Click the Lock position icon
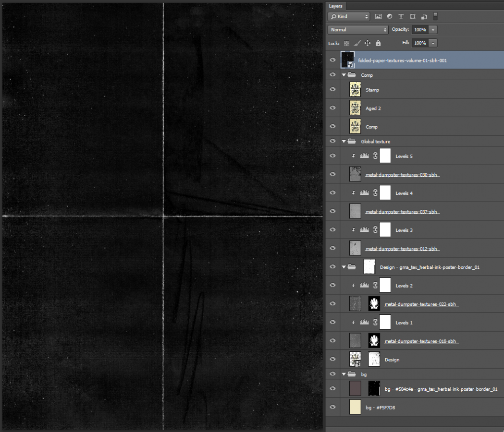The height and width of the screenshot is (432, 504). click(367, 43)
